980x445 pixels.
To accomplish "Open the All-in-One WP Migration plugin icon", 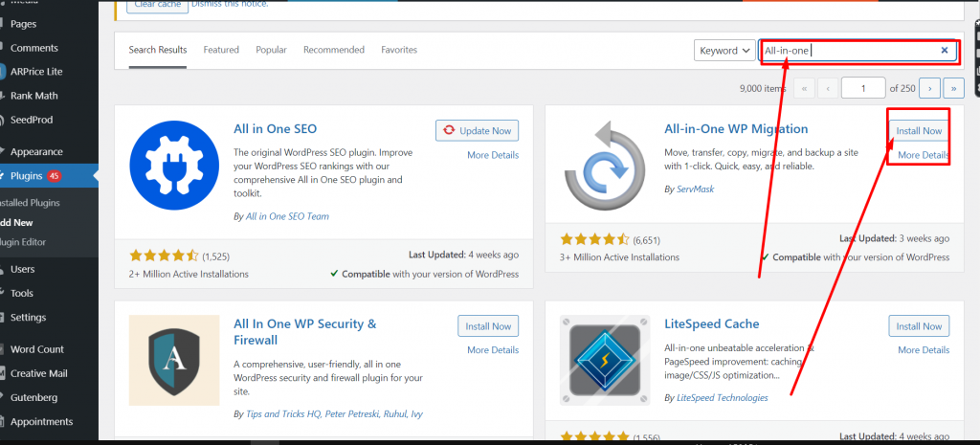I will coord(605,165).
